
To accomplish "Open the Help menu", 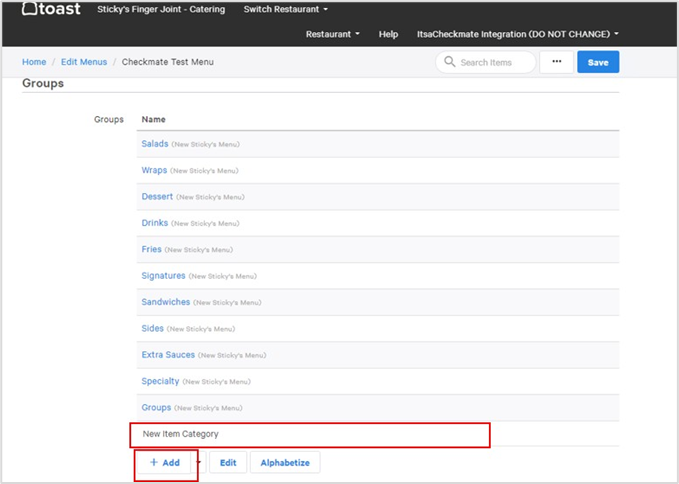I will [x=388, y=34].
